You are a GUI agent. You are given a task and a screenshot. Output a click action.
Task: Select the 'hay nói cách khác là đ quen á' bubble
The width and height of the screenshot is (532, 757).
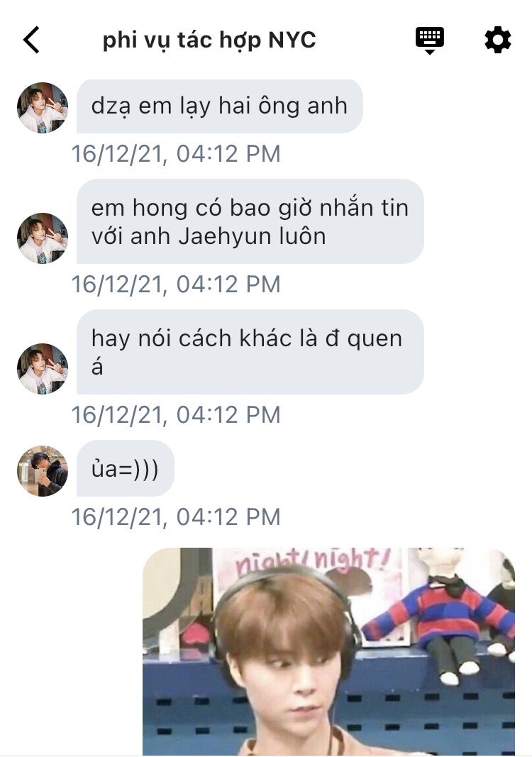pos(250,352)
